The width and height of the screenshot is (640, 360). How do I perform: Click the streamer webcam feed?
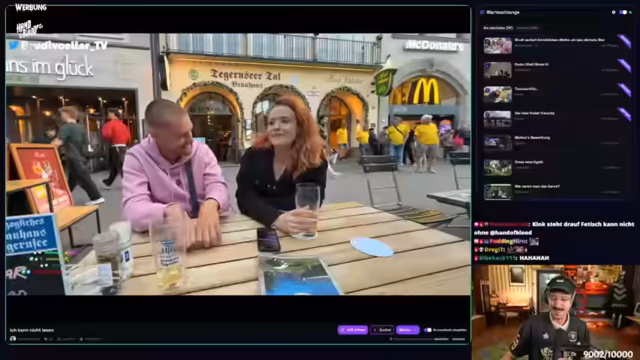(556, 312)
